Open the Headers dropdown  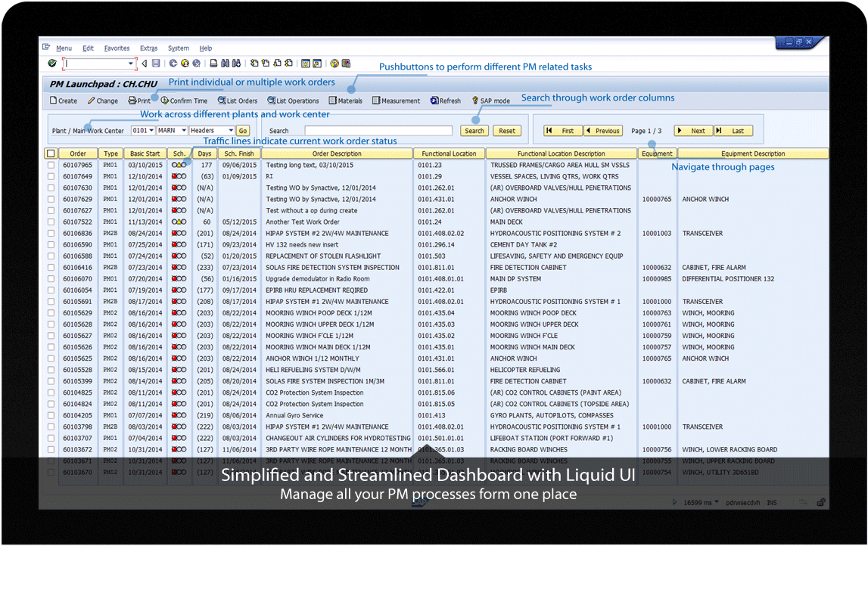231,131
